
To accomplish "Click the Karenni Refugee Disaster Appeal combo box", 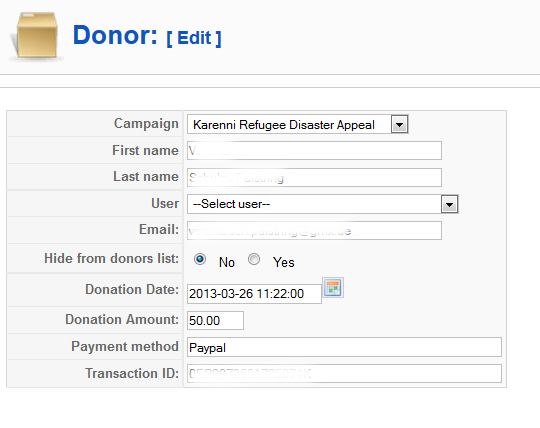I will 298,124.
